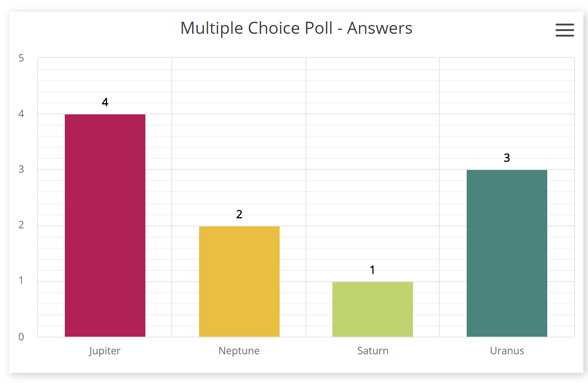Click the data label 4 above Jupiter
588x383 pixels.
pos(105,102)
